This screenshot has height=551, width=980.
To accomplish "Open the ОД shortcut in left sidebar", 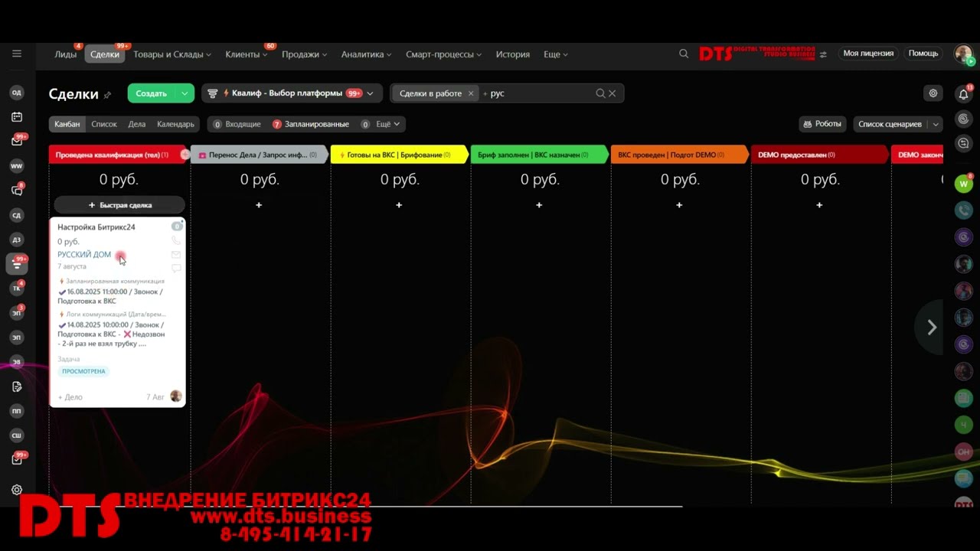I will [17, 93].
